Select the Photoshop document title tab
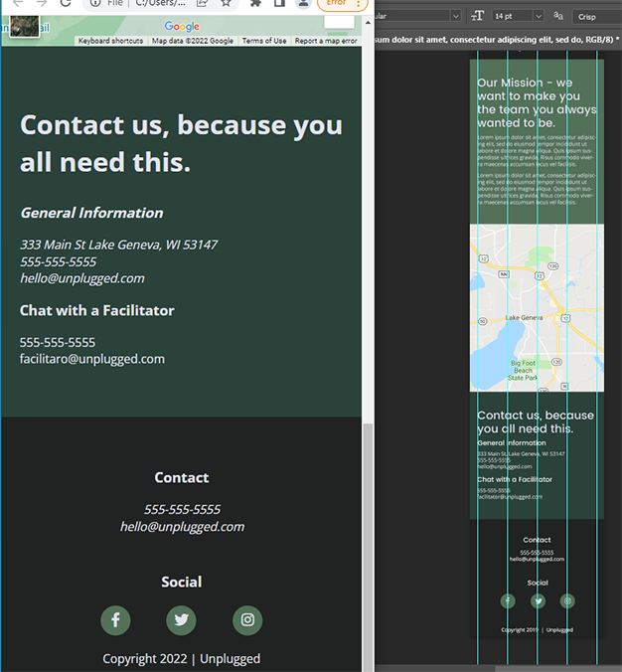622x672 pixels. click(x=497, y=40)
